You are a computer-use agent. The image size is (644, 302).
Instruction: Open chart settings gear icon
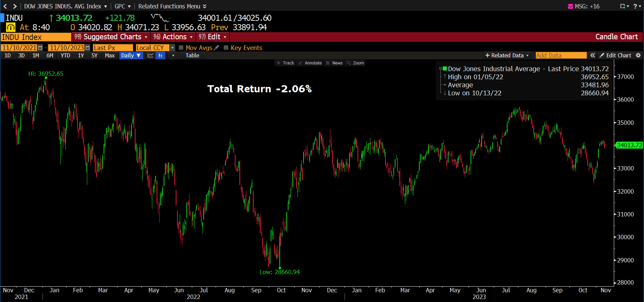tap(638, 55)
